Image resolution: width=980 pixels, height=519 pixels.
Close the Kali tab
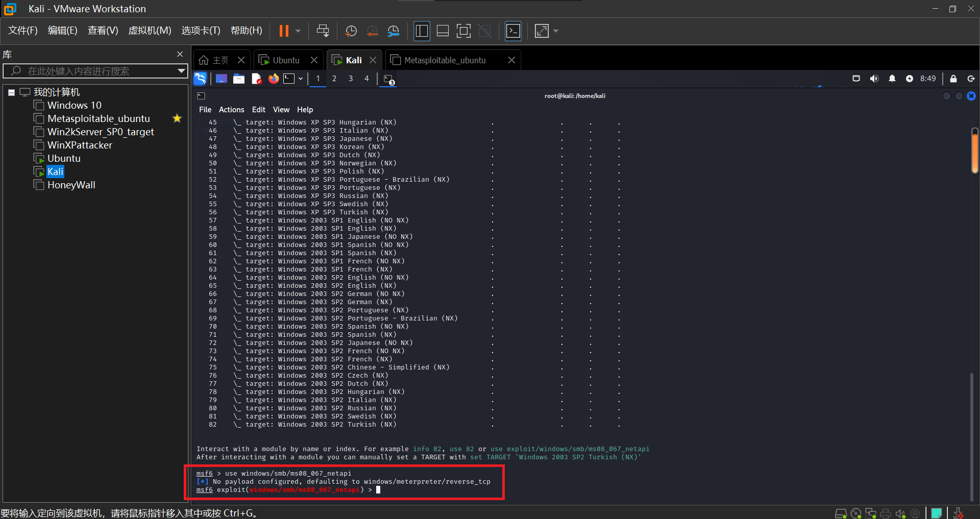click(373, 60)
